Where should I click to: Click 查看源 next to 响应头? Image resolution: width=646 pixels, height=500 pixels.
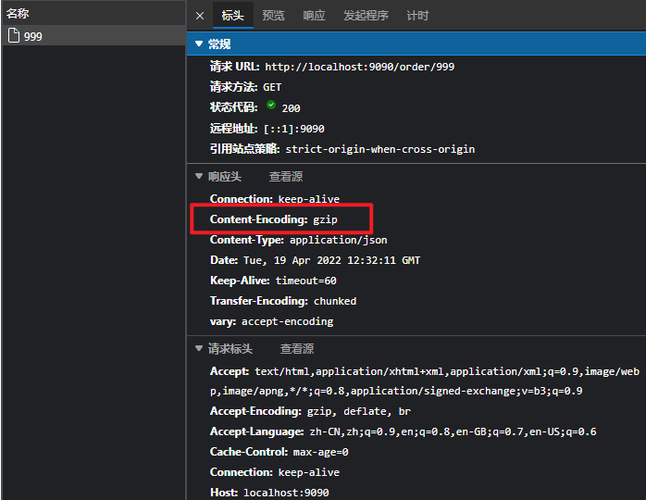click(x=286, y=177)
